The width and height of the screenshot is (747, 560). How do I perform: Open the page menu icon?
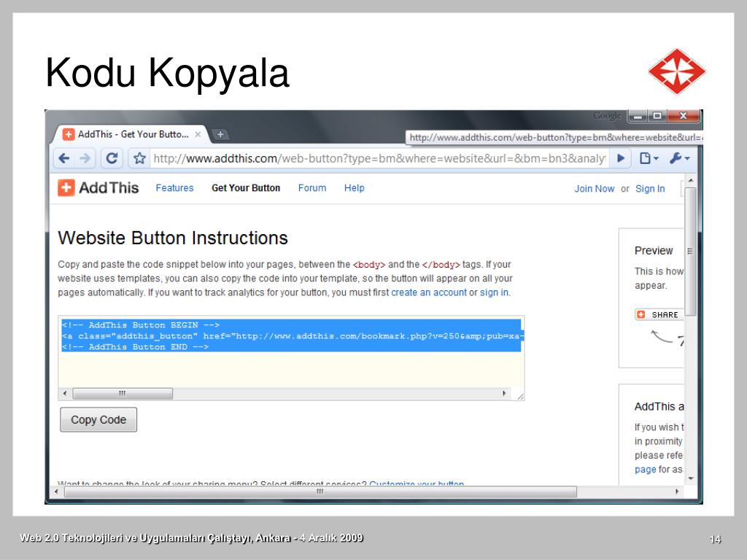click(649, 158)
